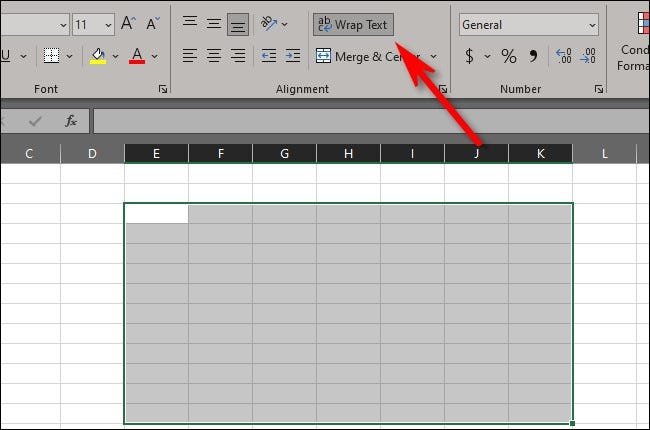Toggle Underline formatting
This screenshot has height=430, width=650.
[6, 55]
